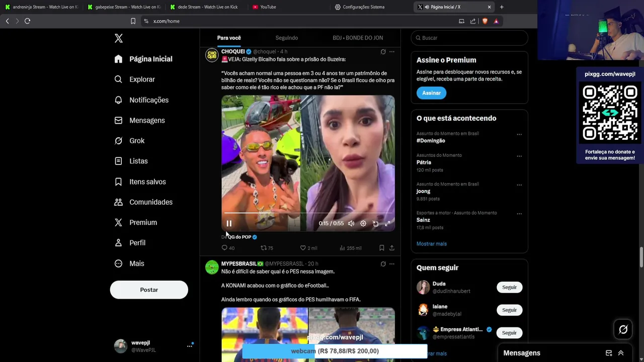Open Notificações in the sidebar
The height and width of the screenshot is (362, 644).
pos(141,100)
